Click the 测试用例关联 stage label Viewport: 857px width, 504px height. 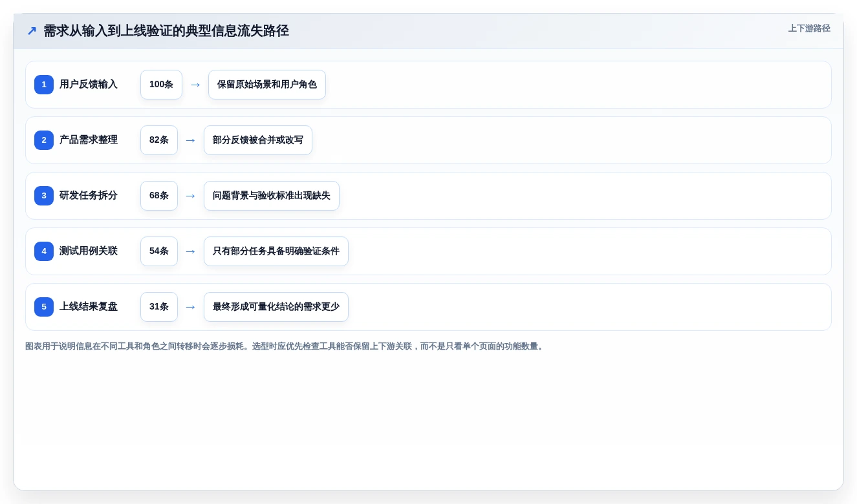point(89,251)
